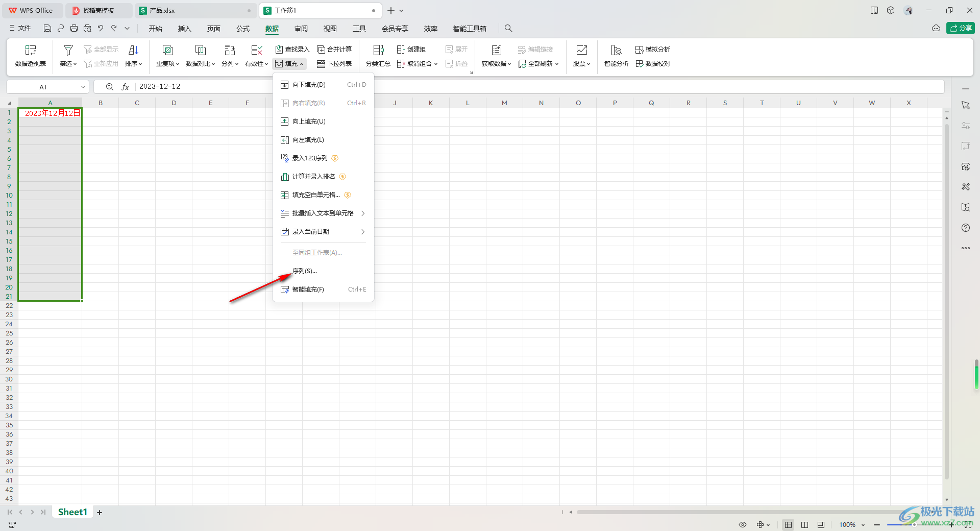Open Smart Analysis (智能分析)

tap(616, 56)
